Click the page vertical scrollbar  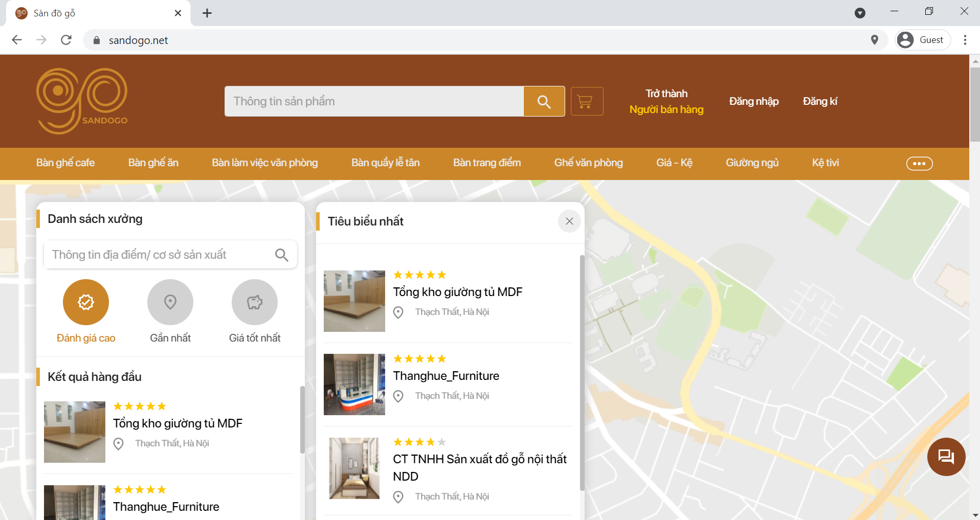[975, 104]
